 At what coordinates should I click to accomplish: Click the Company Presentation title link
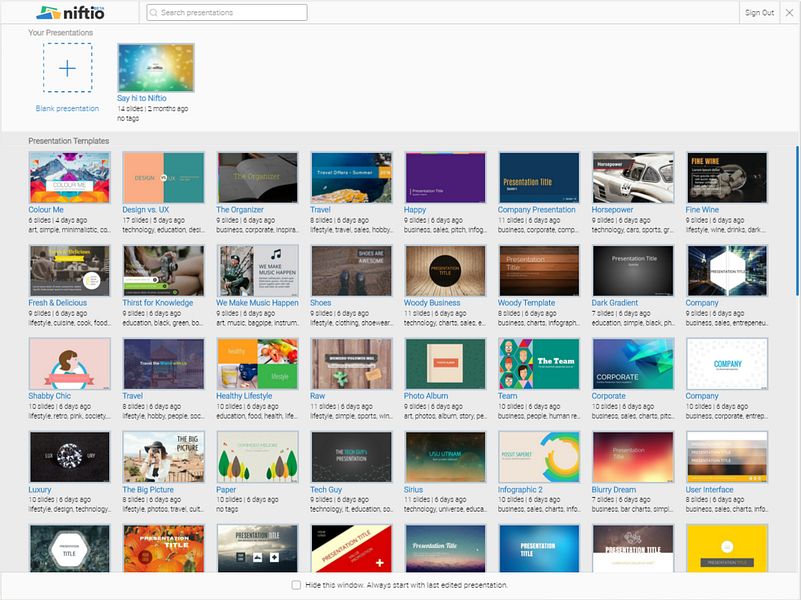click(536, 210)
